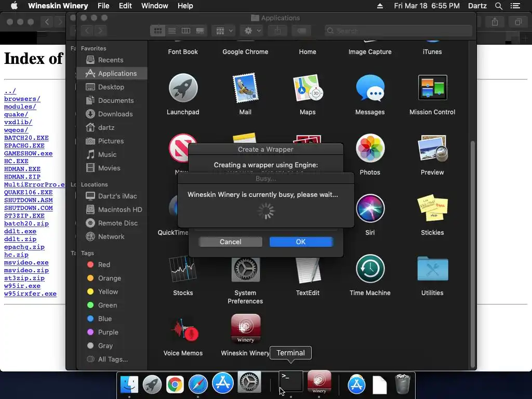Click the GAMESHOW.exe link
Image resolution: width=532 pixels, height=399 pixels.
point(28,153)
